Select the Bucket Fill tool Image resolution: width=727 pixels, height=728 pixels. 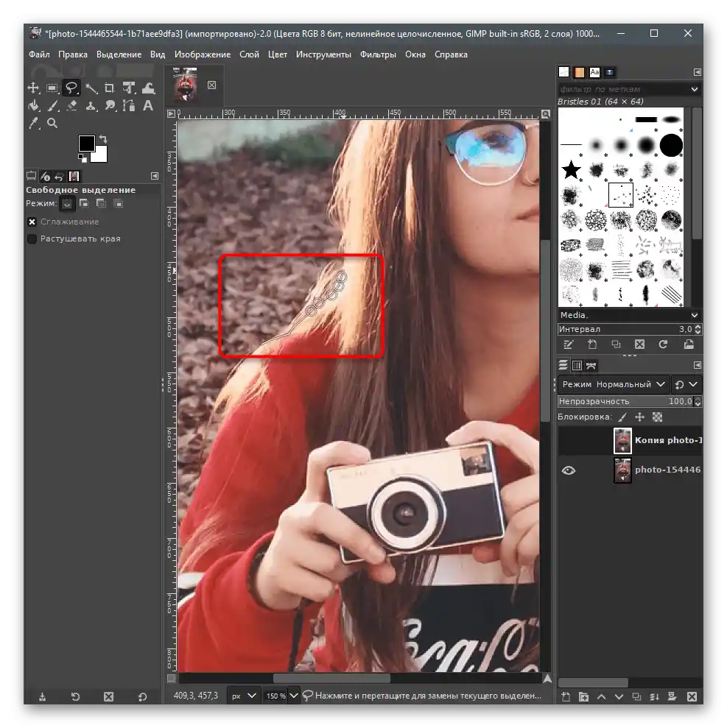(33, 106)
